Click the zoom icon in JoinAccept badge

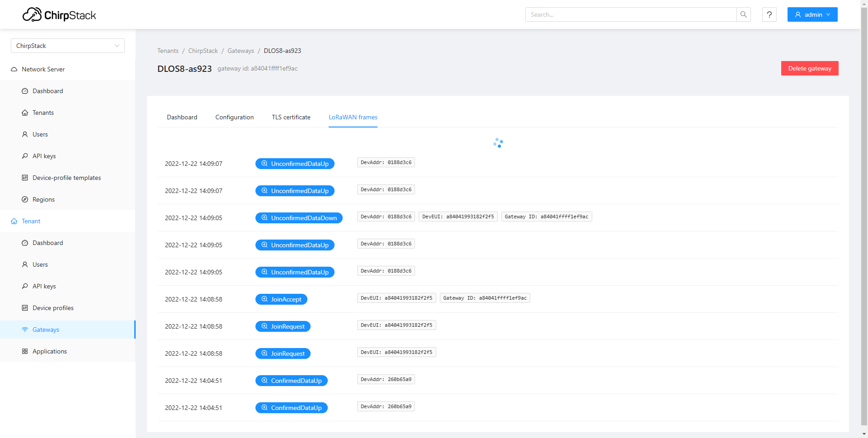264,299
